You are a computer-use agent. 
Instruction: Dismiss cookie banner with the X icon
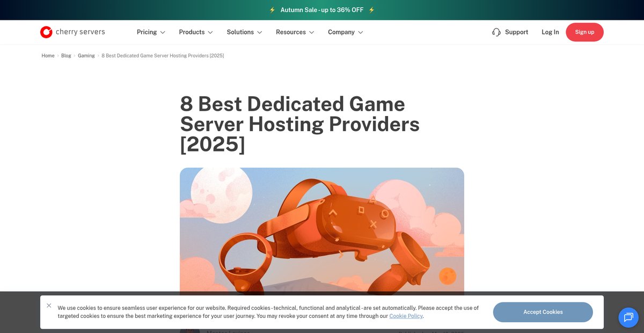[49, 306]
